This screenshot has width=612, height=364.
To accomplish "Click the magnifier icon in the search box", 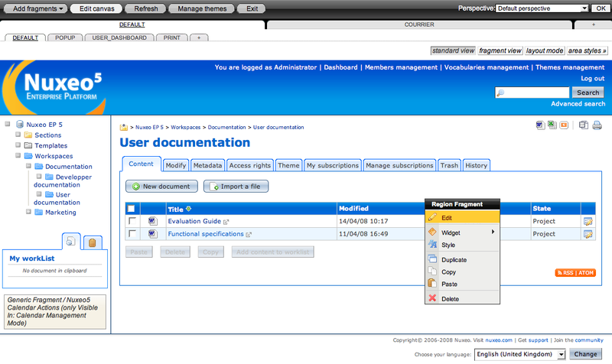I will click(500, 93).
